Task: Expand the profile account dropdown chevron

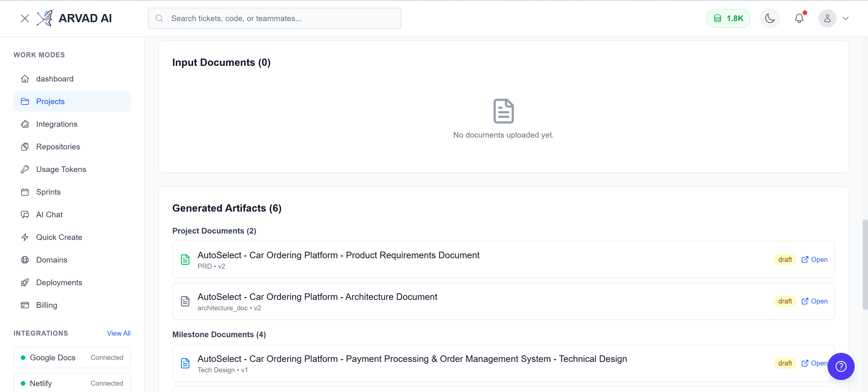Action: [x=846, y=18]
